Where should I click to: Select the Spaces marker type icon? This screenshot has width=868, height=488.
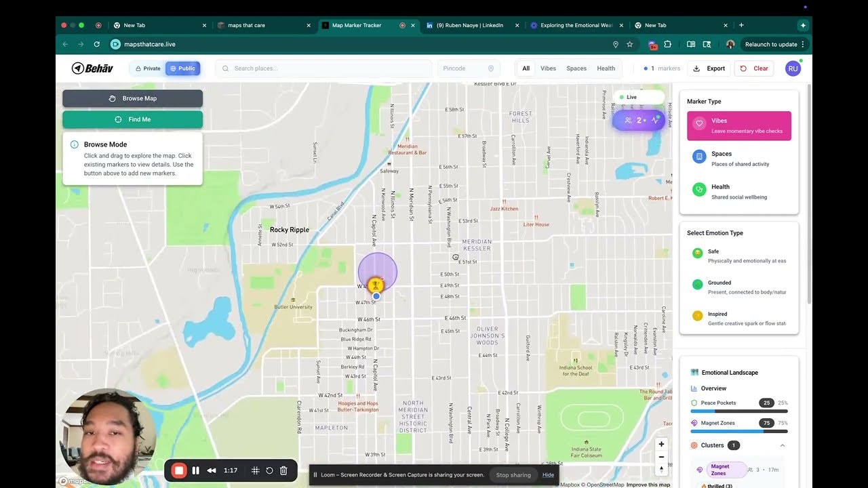click(x=699, y=157)
